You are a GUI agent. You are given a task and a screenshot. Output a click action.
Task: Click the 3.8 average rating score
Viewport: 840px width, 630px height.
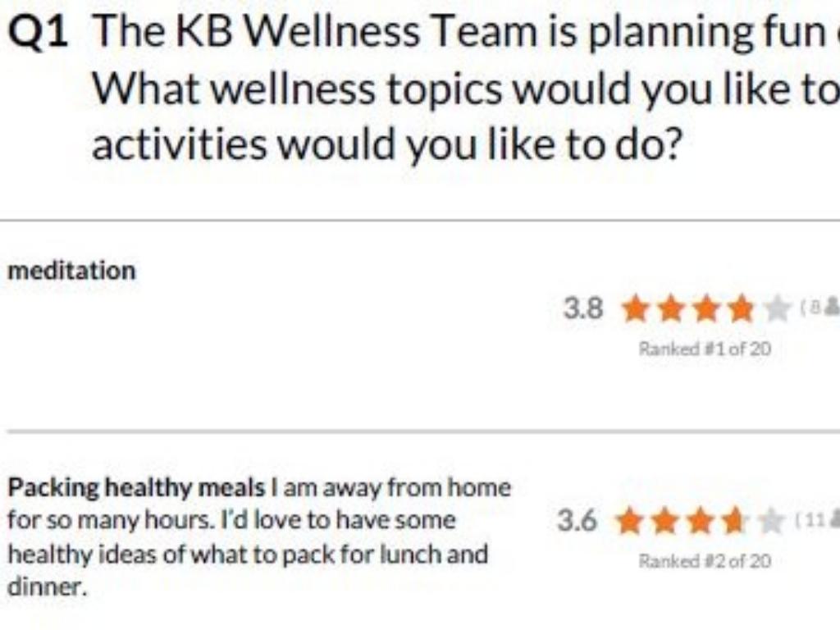tap(583, 309)
